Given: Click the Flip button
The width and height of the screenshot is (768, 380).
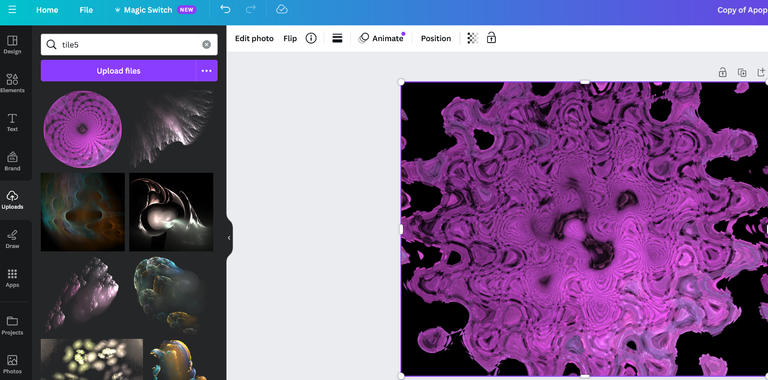Looking at the screenshot, I should tap(290, 38).
